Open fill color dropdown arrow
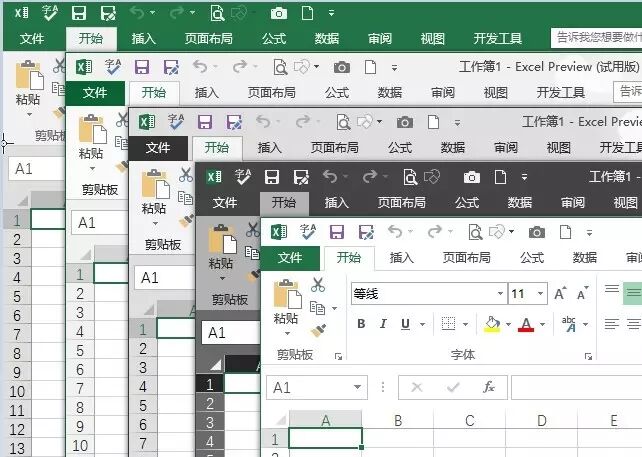This screenshot has width=642, height=457. (x=508, y=324)
